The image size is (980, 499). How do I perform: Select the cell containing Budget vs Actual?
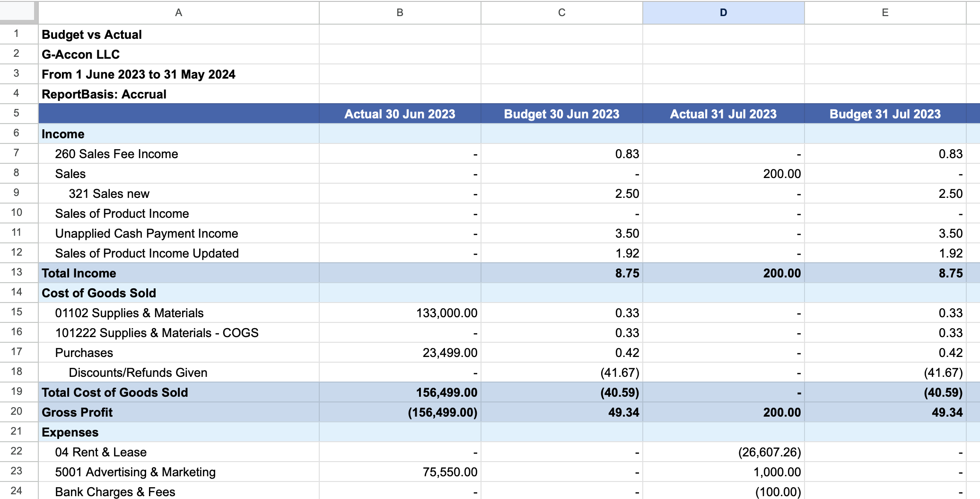pos(179,34)
